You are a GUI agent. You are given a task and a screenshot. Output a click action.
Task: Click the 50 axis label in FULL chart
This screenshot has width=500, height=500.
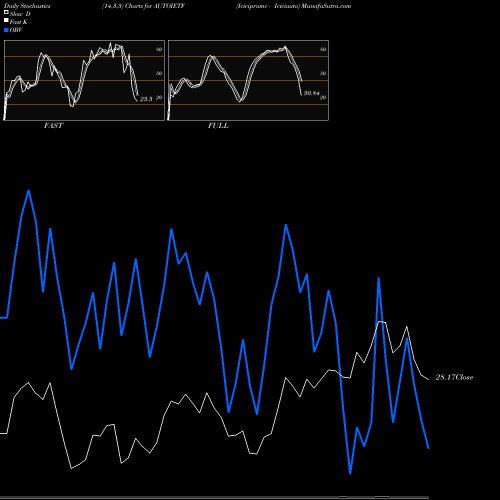pos(323,73)
